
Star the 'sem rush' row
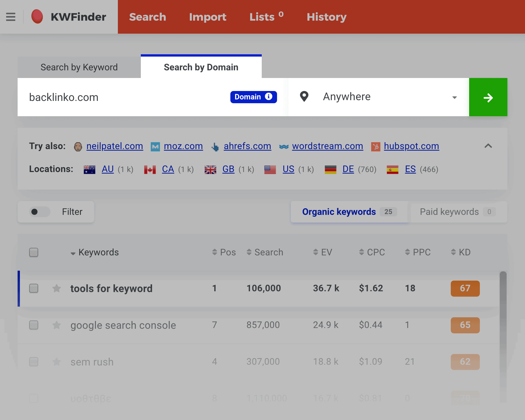click(57, 362)
